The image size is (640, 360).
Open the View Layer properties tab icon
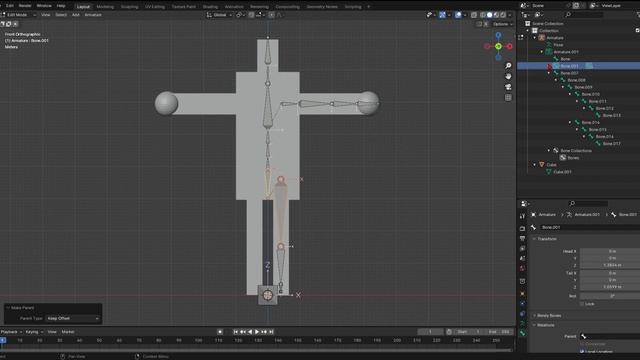point(522,248)
